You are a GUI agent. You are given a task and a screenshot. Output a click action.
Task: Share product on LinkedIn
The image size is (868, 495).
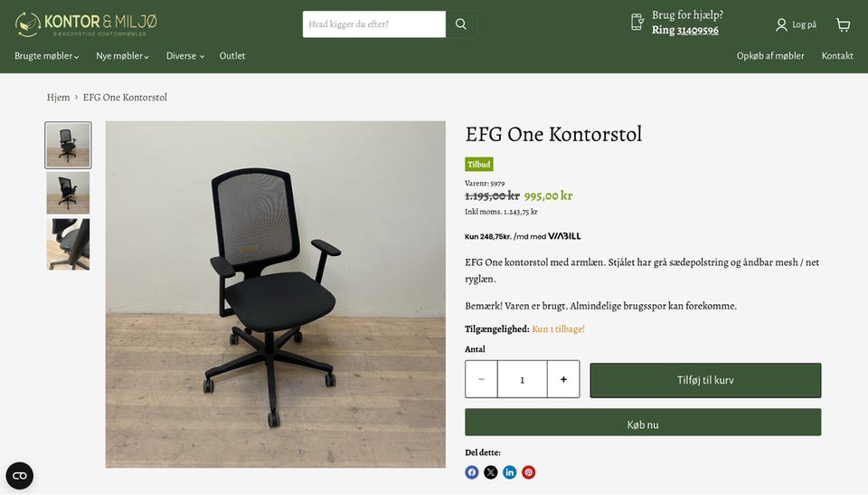click(x=509, y=472)
